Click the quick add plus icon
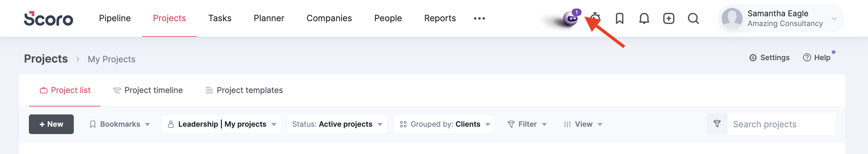The height and width of the screenshot is (154, 868). click(669, 18)
